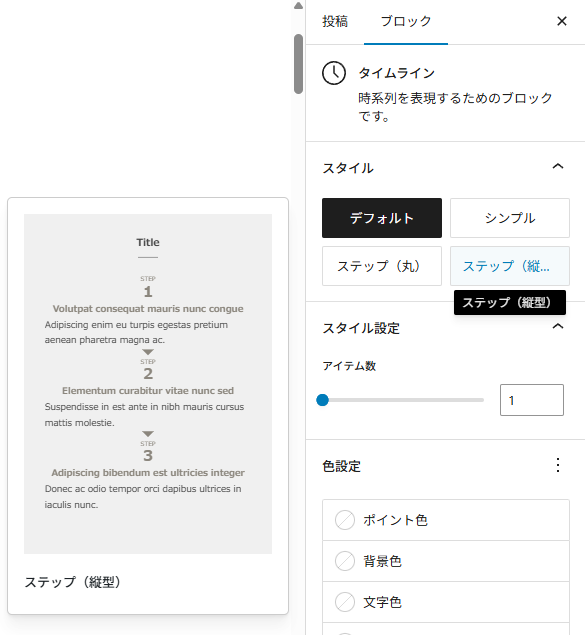Click the アイテム数 number input field
The image size is (585, 635).
tap(532, 400)
